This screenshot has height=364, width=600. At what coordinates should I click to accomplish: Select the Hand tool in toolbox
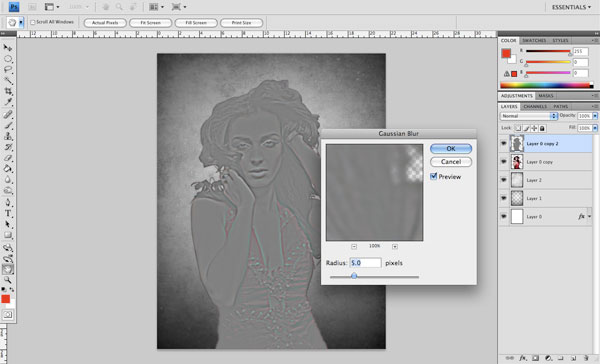8,269
